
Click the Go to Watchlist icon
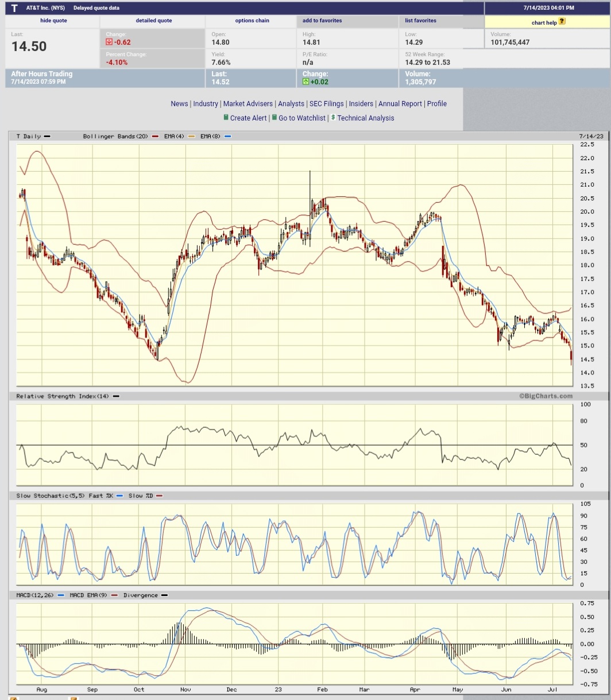[274, 118]
